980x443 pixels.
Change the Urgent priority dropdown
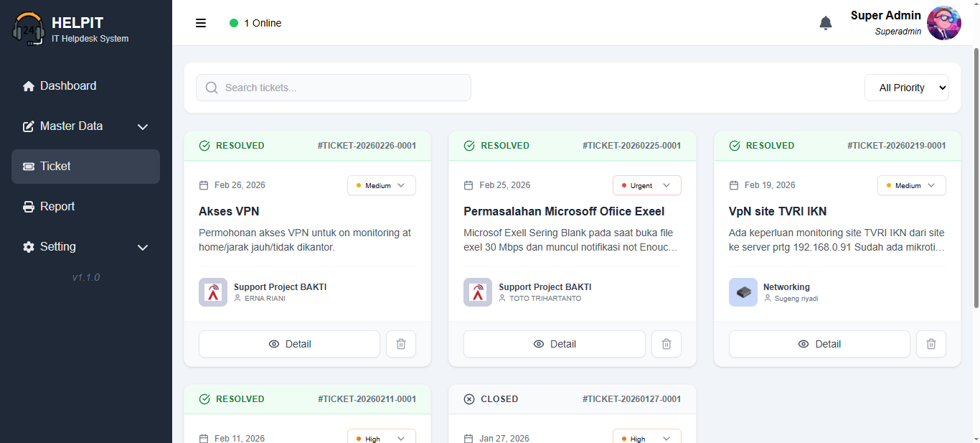[646, 185]
